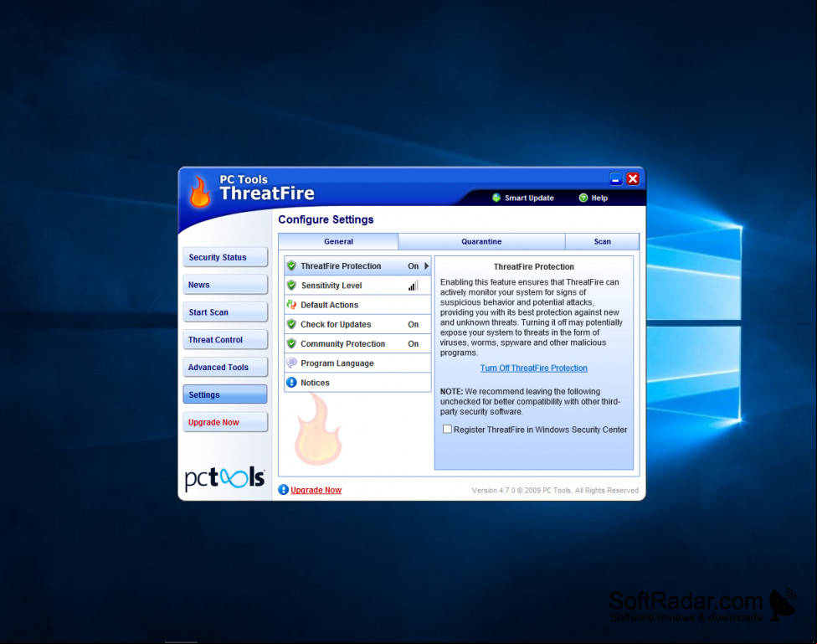Image resolution: width=817 pixels, height=644 pixels.
Task: Click the signal bars sensitivity indicator
Action: pos(414,286)
